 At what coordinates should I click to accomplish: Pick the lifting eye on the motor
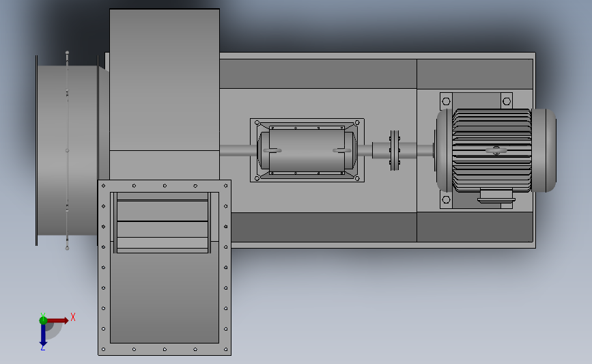496,150
